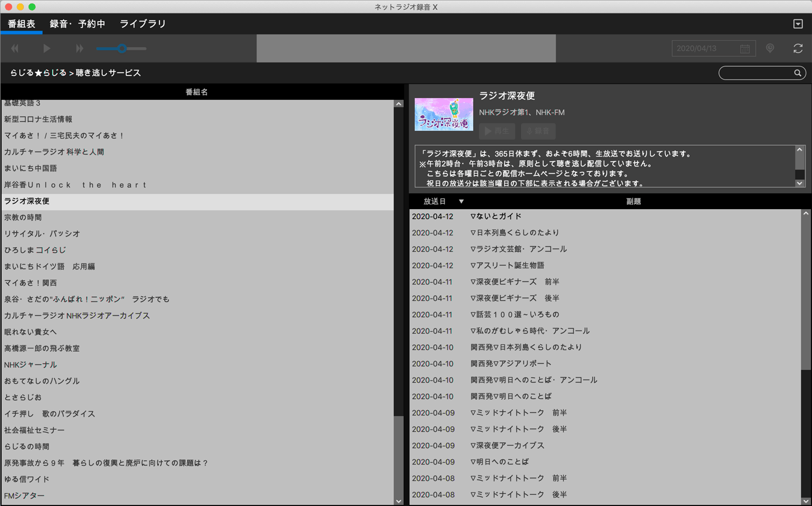The image size is (812, 506).
Task: Click the 再生 play button
Action: click(497, 131)
